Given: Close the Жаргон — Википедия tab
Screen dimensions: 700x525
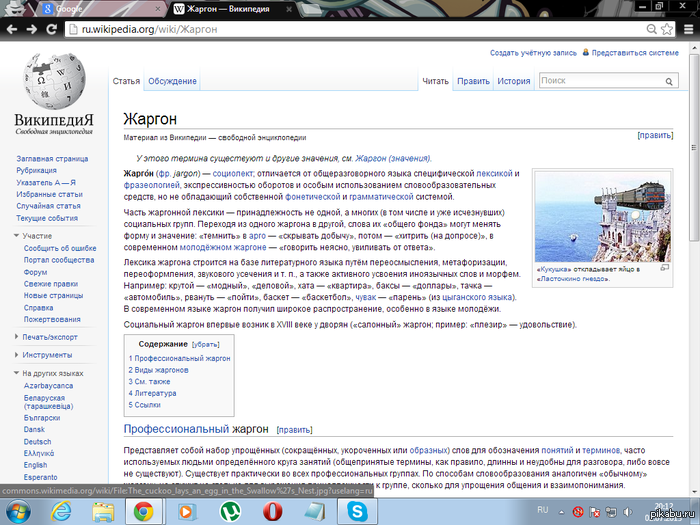Looking at the screenshot, I should [x=289, y=9].
